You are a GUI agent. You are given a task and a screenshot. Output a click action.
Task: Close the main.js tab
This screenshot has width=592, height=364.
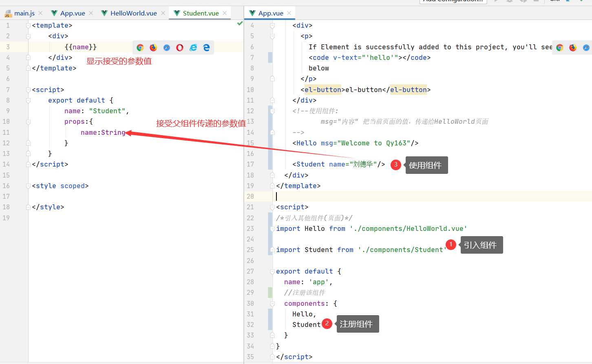40,13
